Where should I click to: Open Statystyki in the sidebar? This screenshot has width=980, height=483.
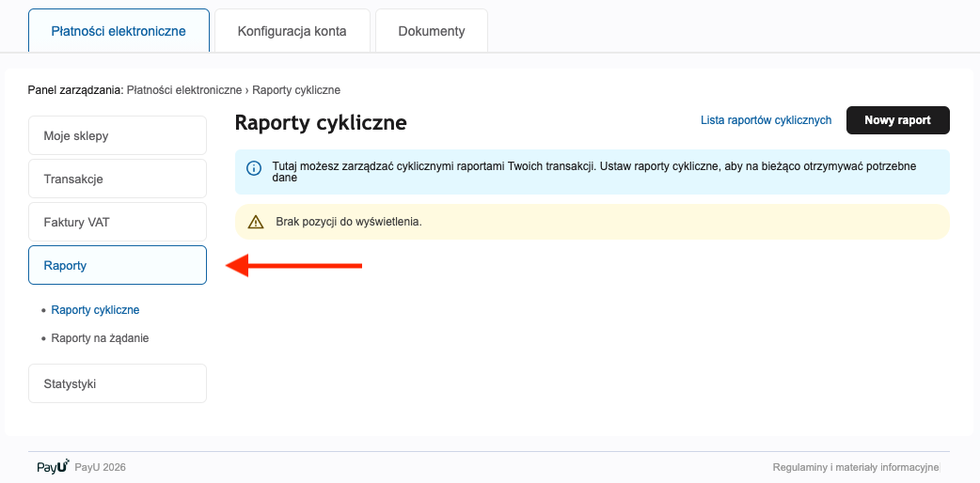[118, 383]
